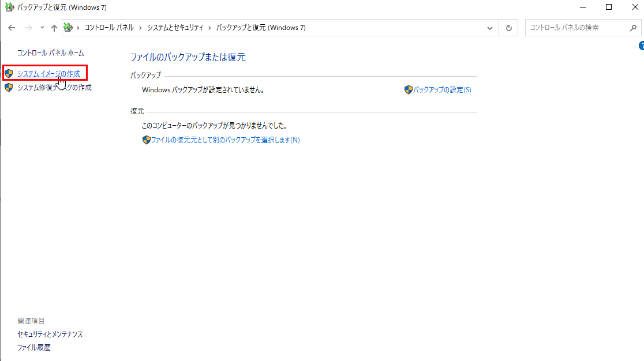Click バックアップと復元 (Windows 7) breadcrumb
644x361 pixels.
click(x=261, y=28)
